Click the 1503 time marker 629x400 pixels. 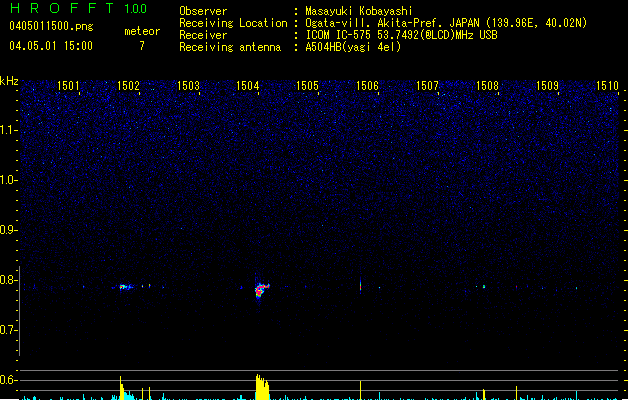(188, 86)
